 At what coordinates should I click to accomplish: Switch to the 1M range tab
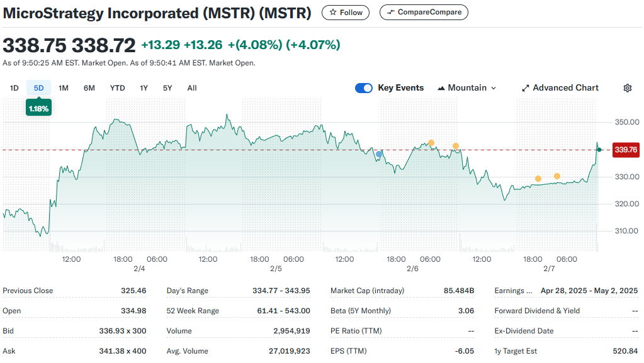63,88
